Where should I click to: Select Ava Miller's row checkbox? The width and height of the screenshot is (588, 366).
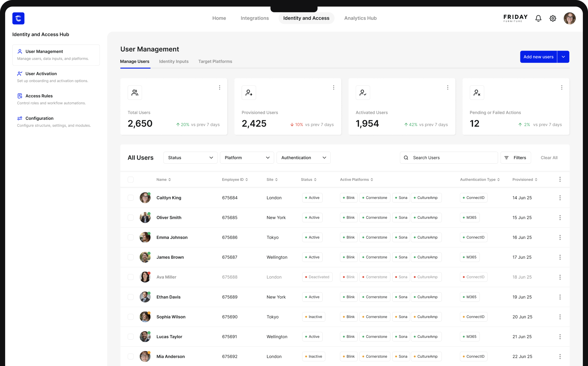(131, 277)
